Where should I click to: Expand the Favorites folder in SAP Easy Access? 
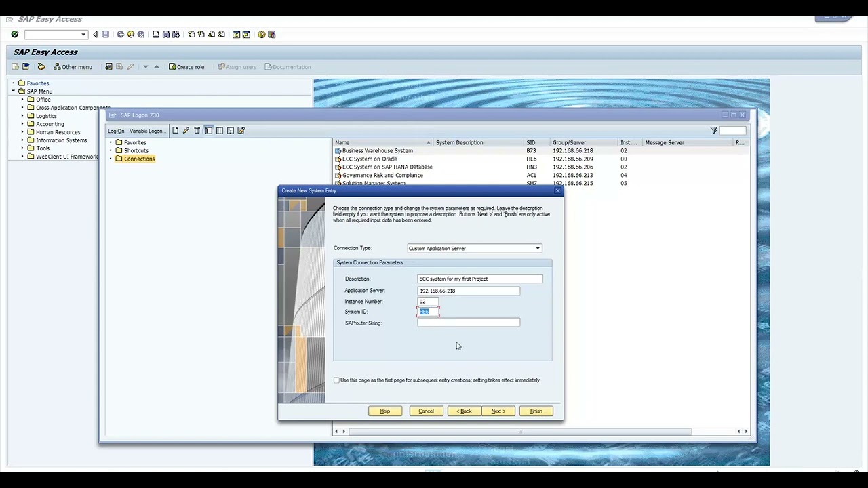click(13, 83)
